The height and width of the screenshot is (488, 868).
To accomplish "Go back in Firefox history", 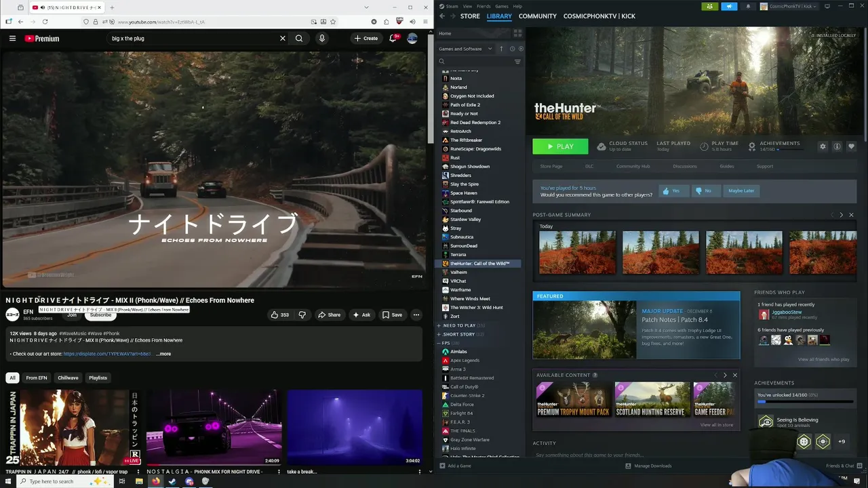I will point(20,22).
